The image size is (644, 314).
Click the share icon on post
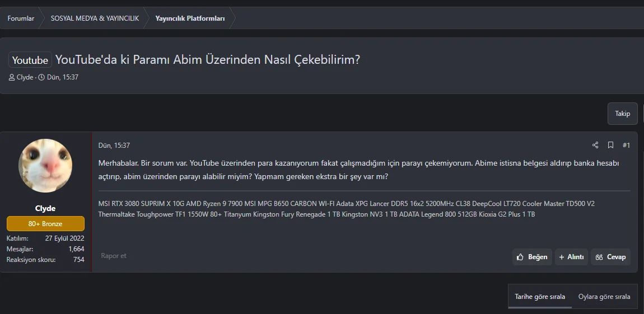click(595, 146)
